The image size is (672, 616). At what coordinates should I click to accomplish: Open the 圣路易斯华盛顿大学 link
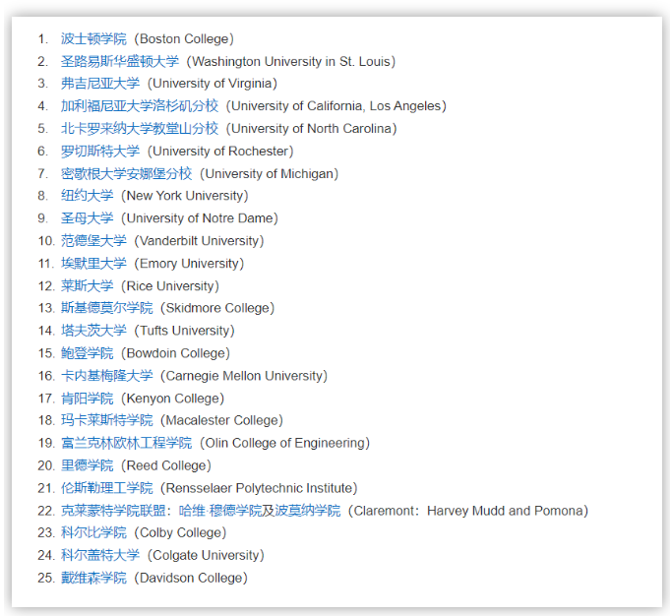120,61
